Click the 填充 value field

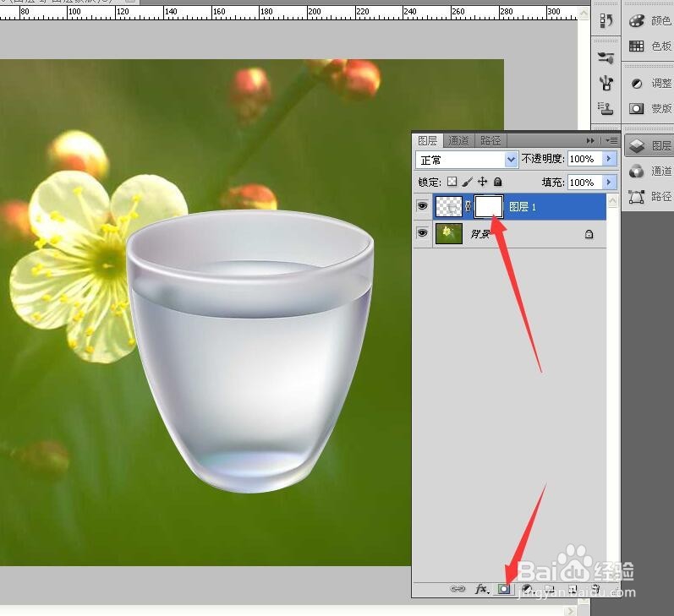pos(585,183)
